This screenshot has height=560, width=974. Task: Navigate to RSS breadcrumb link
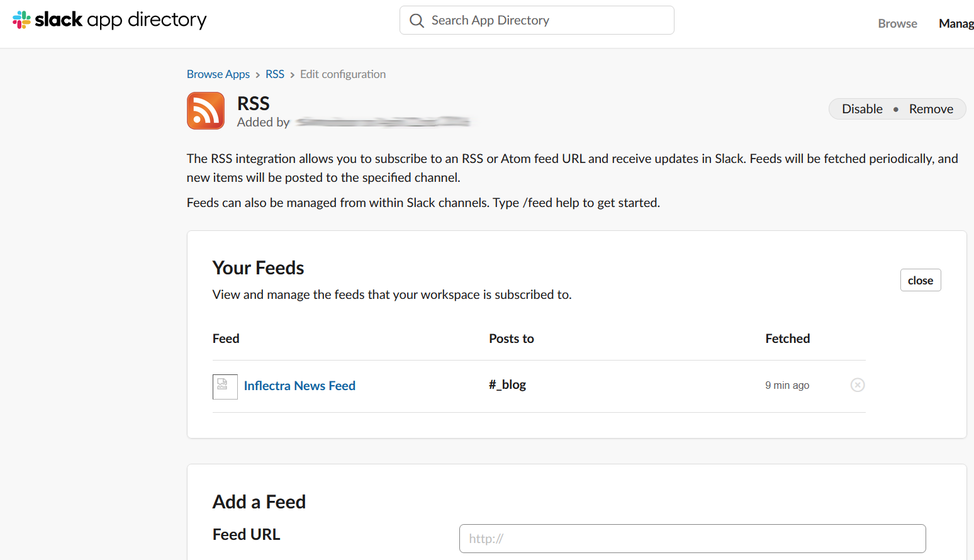(x=275, y=74)
